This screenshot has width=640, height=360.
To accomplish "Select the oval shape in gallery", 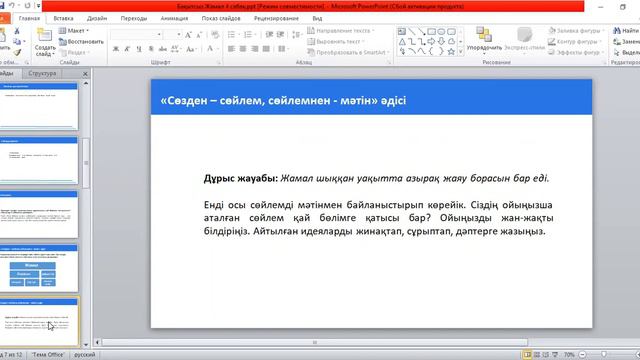I will [441, 31].
